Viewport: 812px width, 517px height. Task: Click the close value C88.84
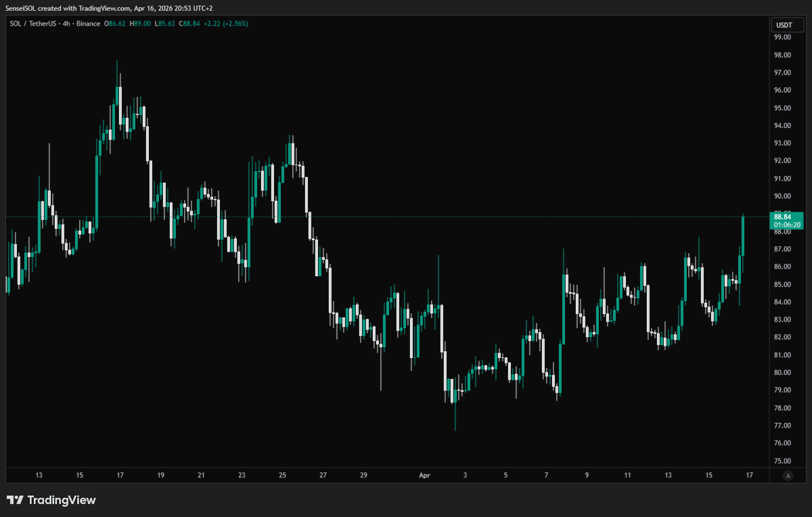(x=191, y=24)
